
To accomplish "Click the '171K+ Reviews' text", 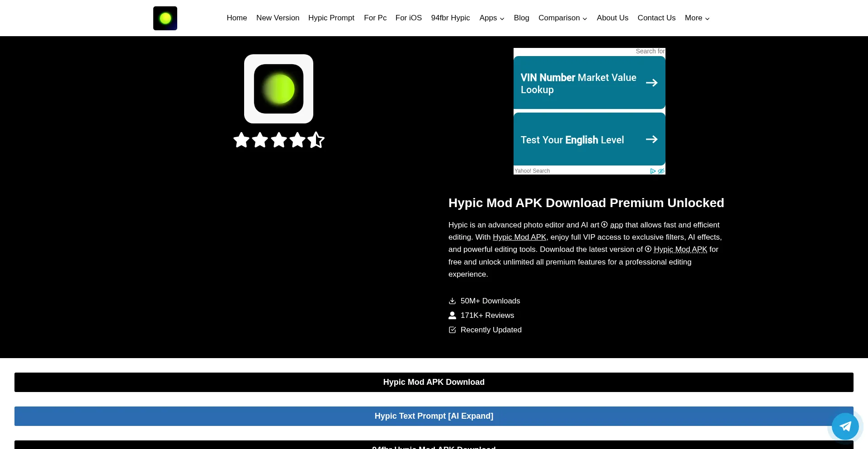I will [x=487, y=316].
